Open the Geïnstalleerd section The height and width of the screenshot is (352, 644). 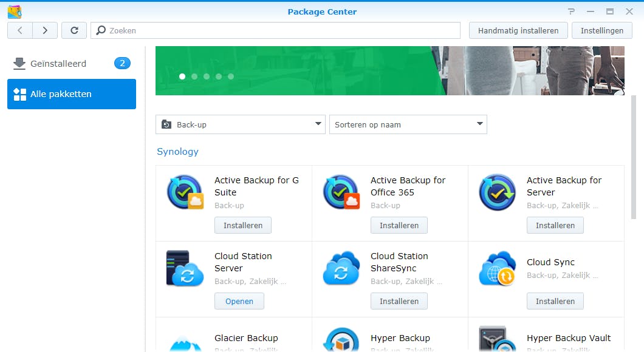(72, 64)
